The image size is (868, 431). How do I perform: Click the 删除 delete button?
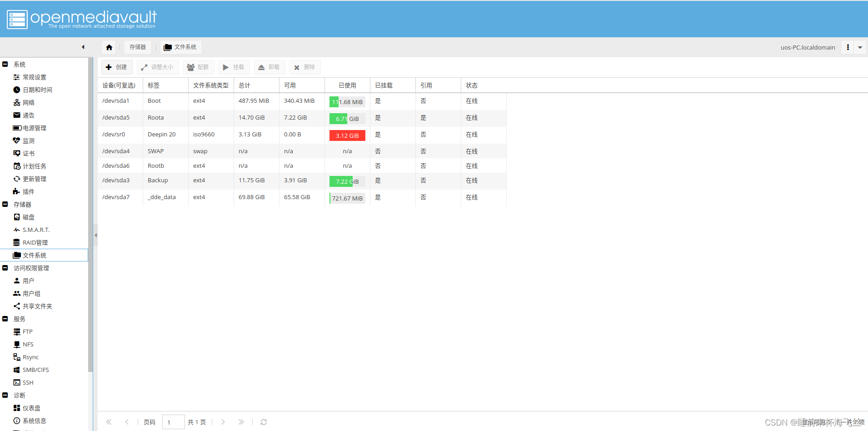pyautogui.click(x=304, y=67)
